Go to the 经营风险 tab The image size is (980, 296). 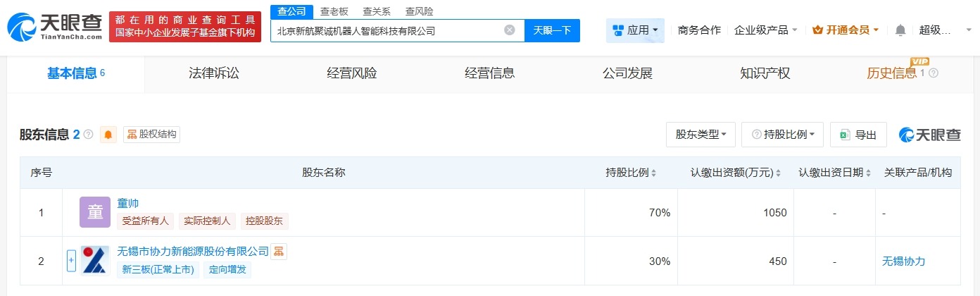pos(352,73)
